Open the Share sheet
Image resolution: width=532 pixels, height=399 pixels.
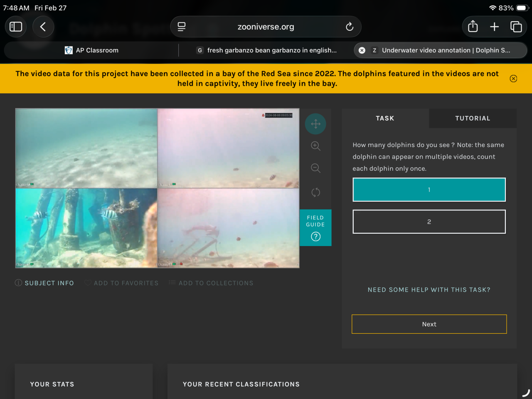click(x=473, y=27)
